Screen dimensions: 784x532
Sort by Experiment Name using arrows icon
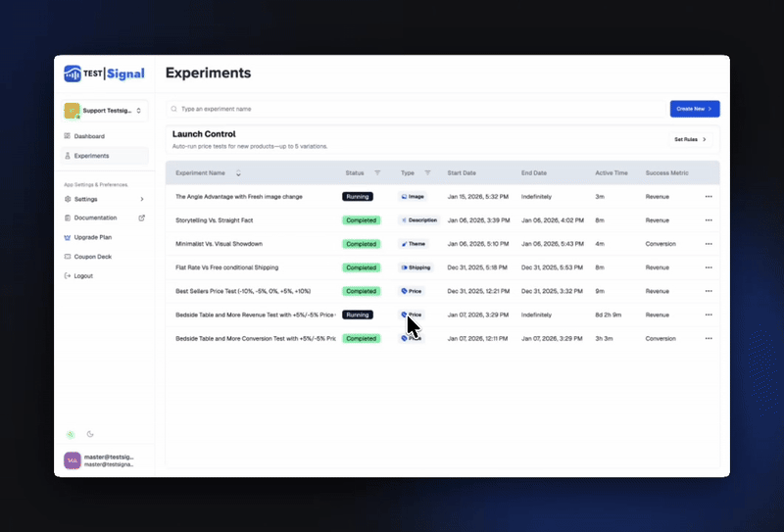[238, 173]
